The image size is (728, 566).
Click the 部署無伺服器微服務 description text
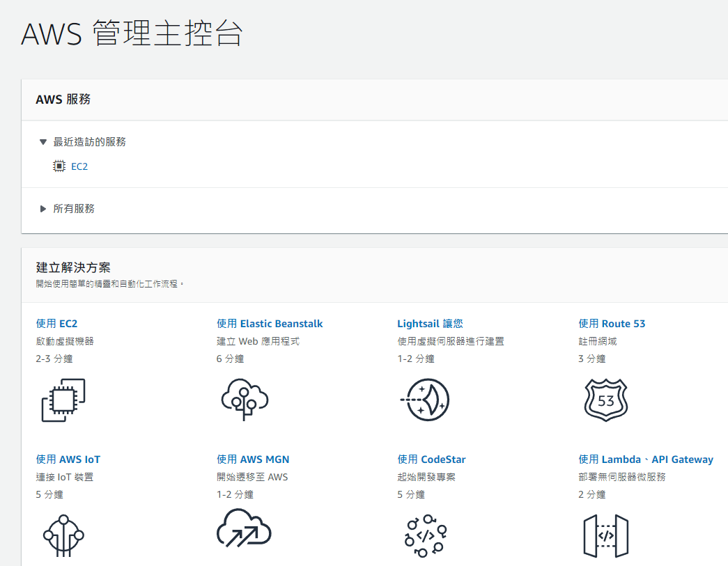(621, 477)
